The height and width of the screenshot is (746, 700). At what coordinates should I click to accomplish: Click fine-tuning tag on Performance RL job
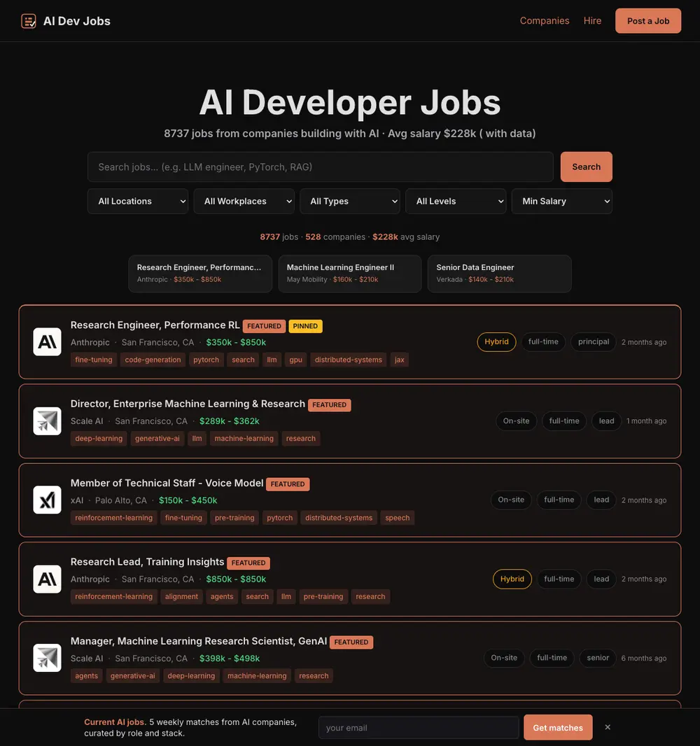94,360
